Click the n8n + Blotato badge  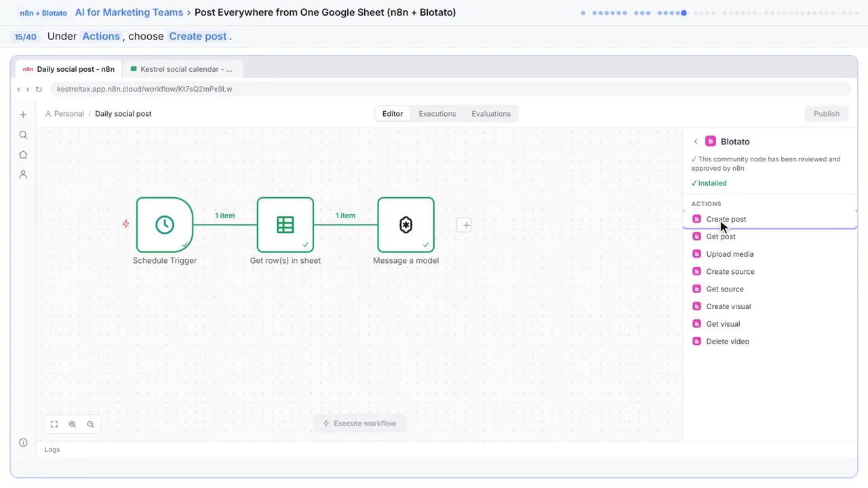43,13
